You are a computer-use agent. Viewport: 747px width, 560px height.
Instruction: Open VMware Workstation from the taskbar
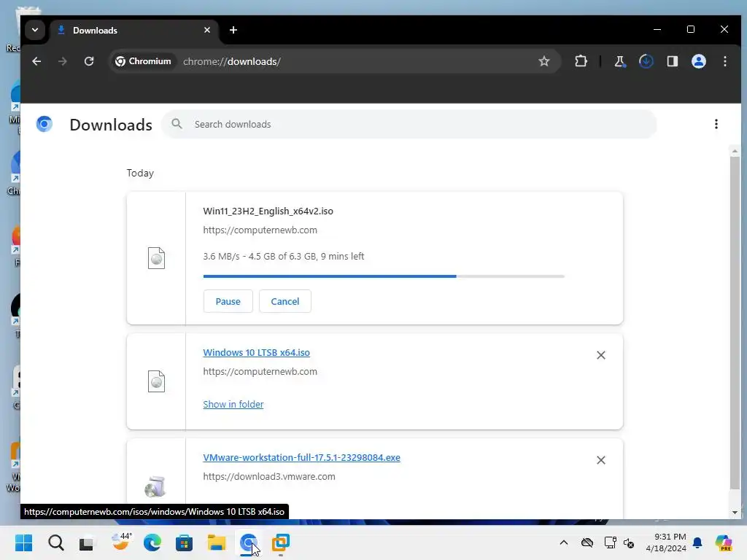[281, 542]
